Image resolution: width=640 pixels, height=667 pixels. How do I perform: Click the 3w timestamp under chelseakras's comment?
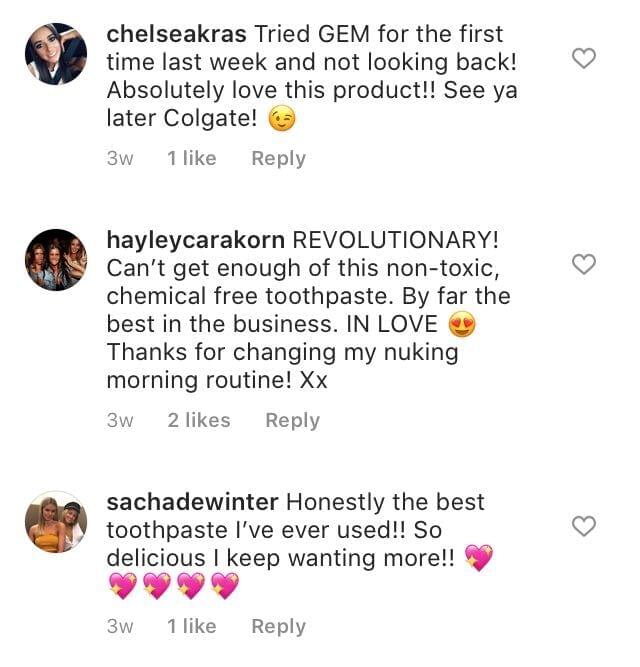click(x=120, y=158)
